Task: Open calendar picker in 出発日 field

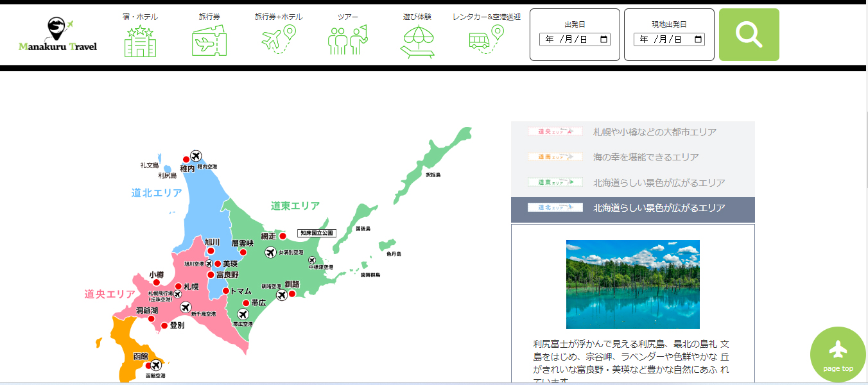Action: click(603, 40)
